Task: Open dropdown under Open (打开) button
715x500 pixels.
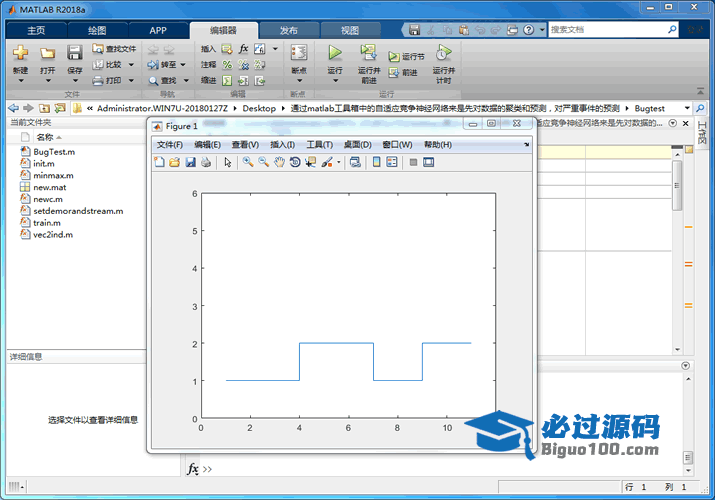Action: (x=48, y=81)
